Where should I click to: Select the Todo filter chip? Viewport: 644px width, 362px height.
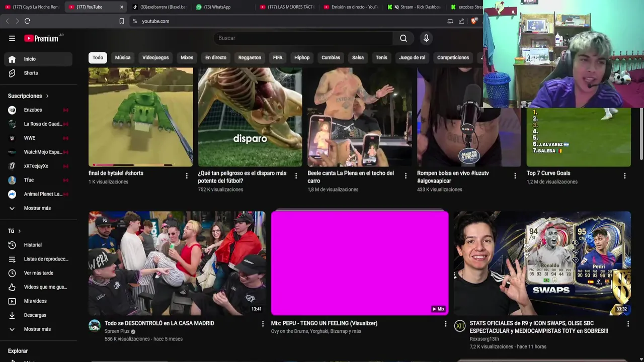[x=98, y=58]
